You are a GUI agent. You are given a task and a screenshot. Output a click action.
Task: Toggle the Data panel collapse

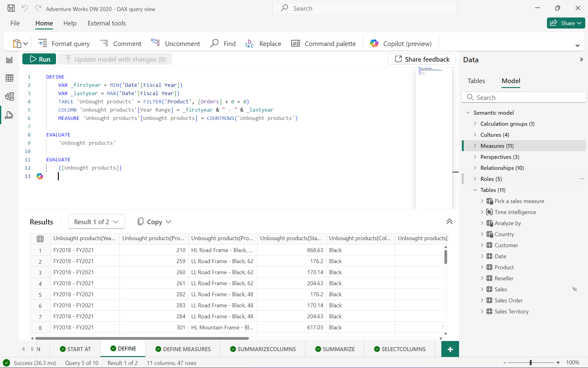[582, 59]
